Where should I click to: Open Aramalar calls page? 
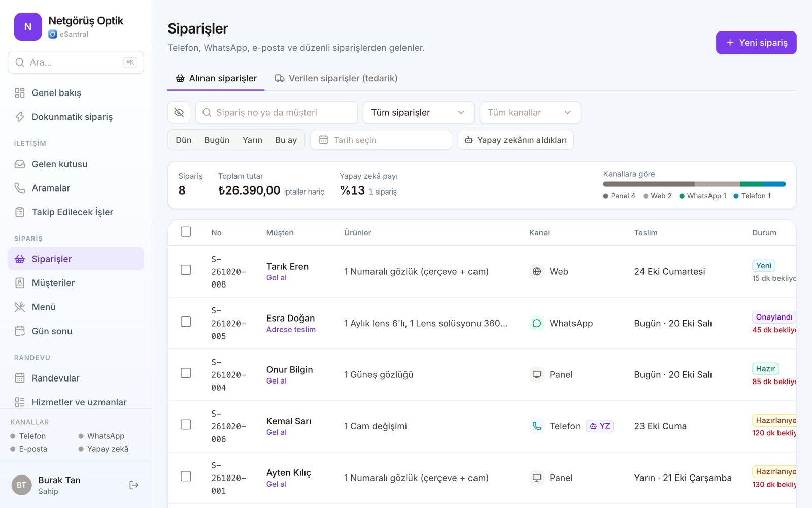pyautogui.click(x=76, y=188)
